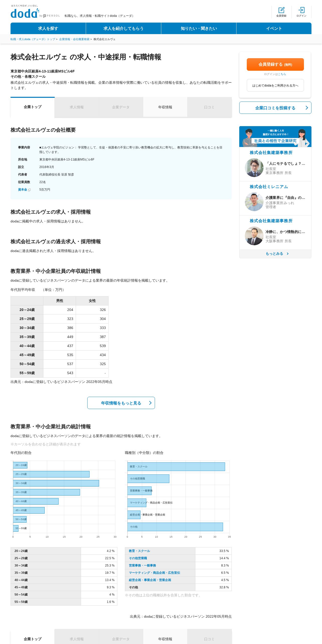Click the 介護事業所みっれ 管理者 photo
The height and width of the screenshot is (644, 322).
pos(254,202)
